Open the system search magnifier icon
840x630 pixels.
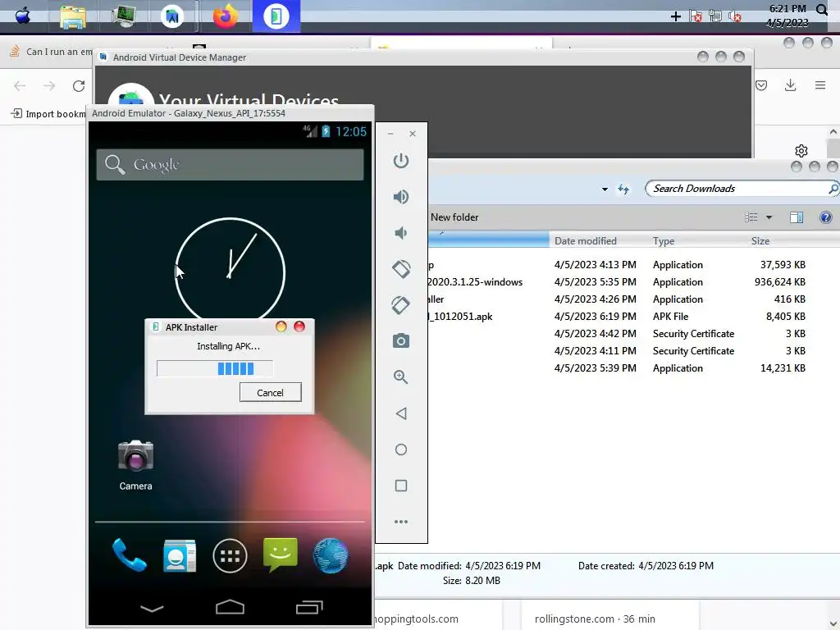click(821, 10)
